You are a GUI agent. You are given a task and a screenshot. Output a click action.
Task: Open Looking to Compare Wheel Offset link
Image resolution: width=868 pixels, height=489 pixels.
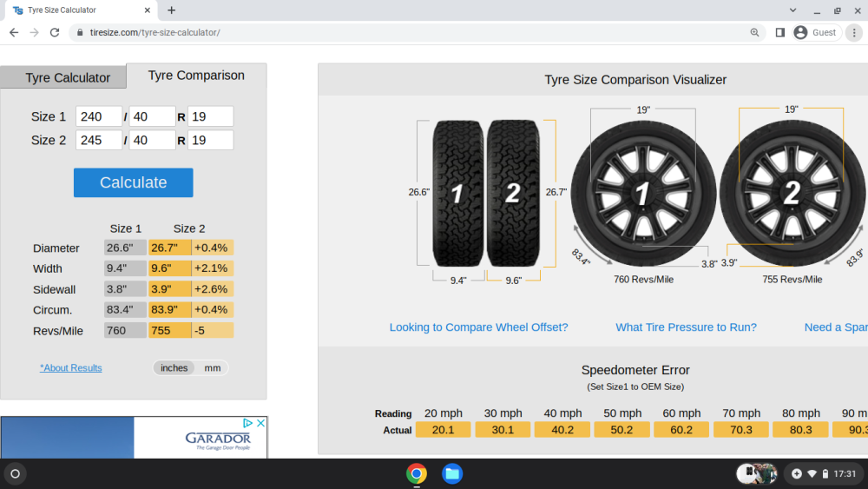[x=479, y=327]
